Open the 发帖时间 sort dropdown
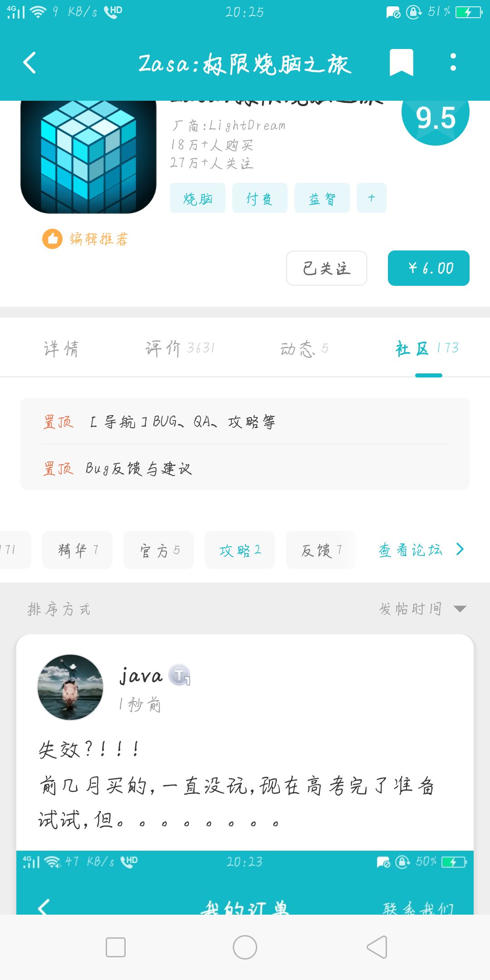The width and height of the screenshot is (490, 980). (422, 609)
